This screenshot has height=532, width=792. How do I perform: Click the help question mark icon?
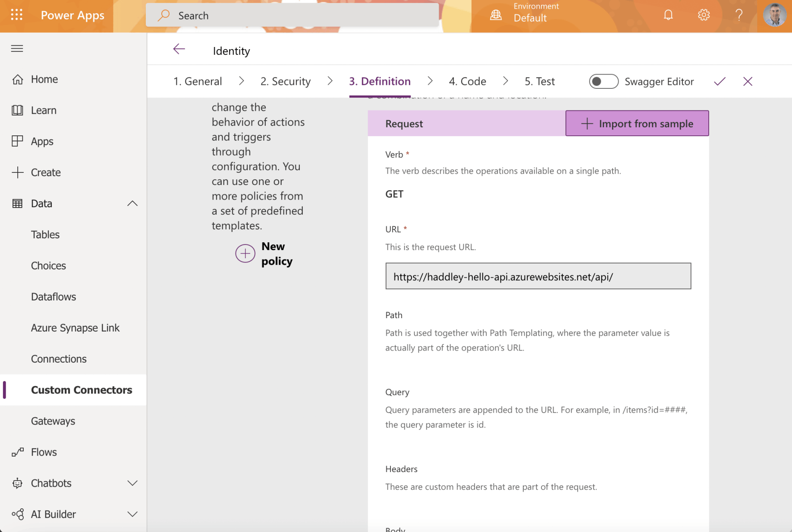pos(739,15)
